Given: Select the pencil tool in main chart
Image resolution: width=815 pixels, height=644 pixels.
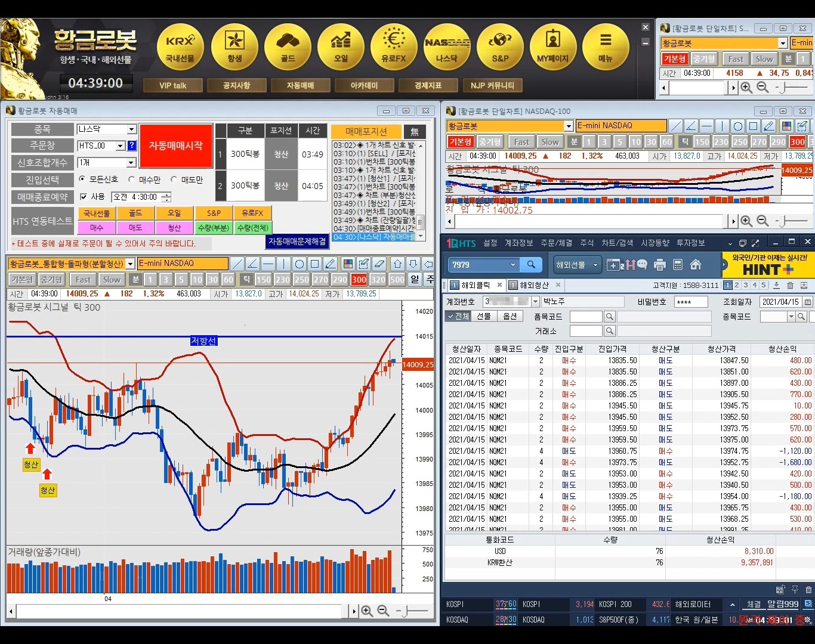Looking at the screenshot, I should [330, 264].
